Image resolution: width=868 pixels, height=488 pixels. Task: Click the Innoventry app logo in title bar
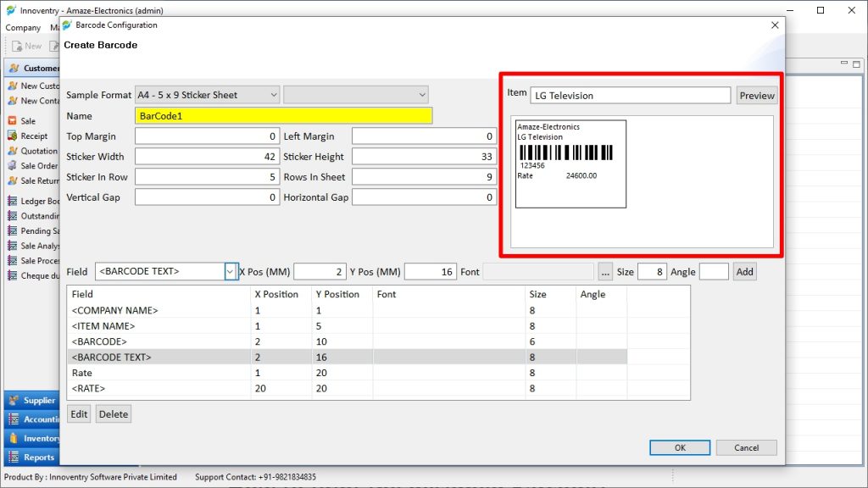[x=10, y=10]
